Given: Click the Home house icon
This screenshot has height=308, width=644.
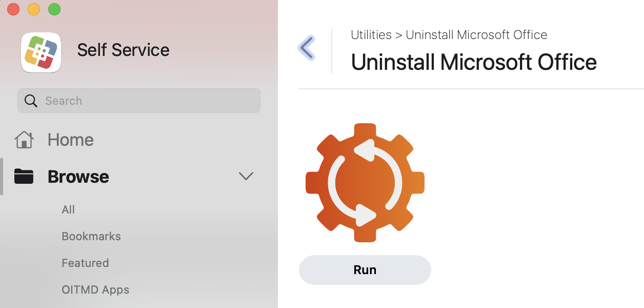Looking at the screenshot, I should coord(24,140).
